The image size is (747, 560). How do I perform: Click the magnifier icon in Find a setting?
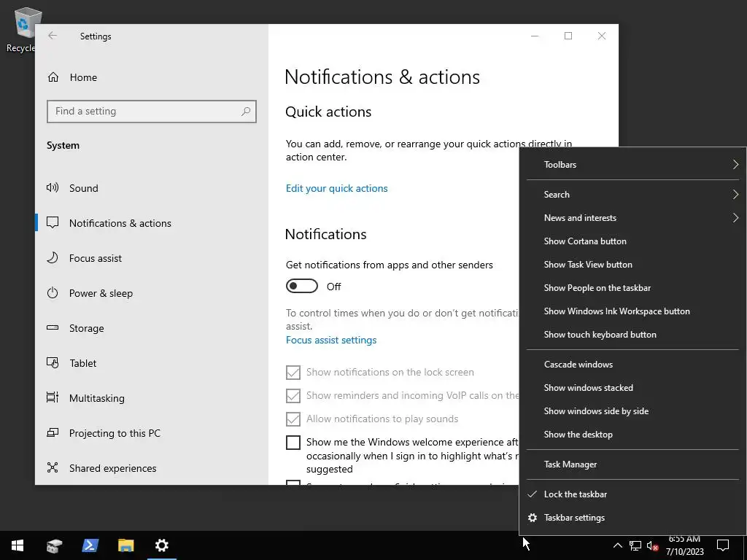[x=246, y=112]
